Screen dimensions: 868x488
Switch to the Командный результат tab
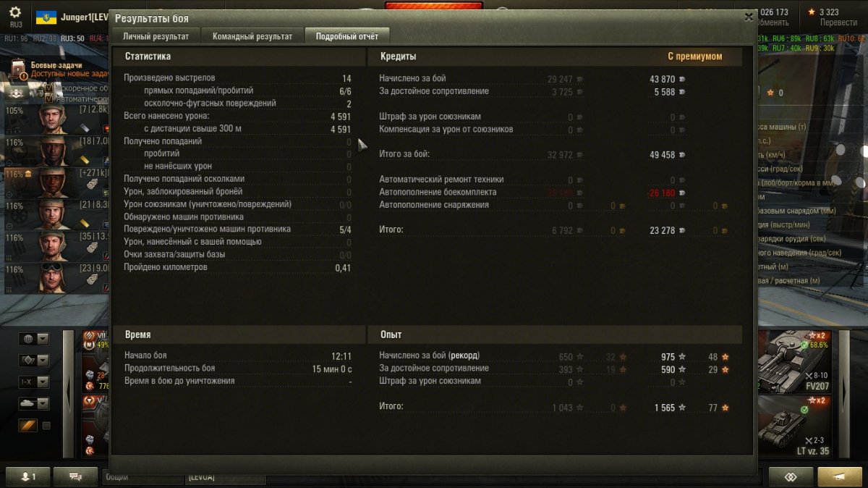pyautogui.click(x=253, y=36)
